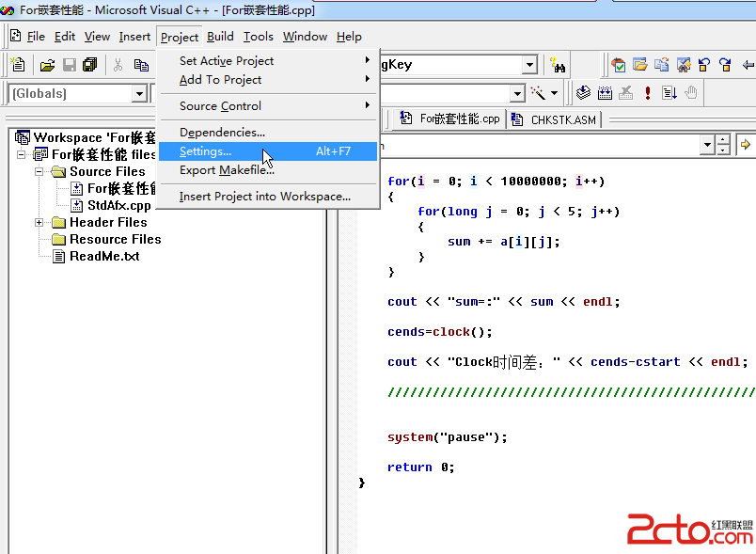Click the open folder source control icon

(640, 65)
